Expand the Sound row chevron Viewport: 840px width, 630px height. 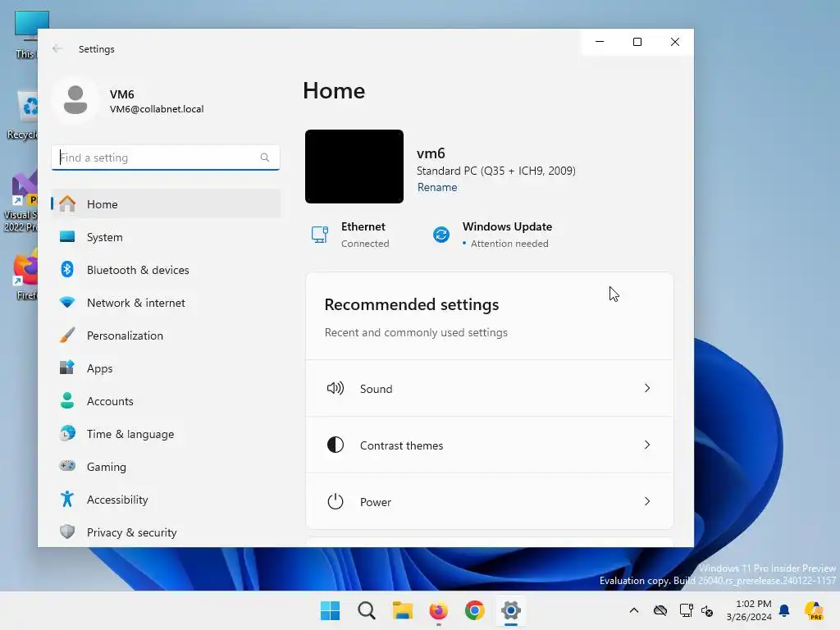[647, 388]
